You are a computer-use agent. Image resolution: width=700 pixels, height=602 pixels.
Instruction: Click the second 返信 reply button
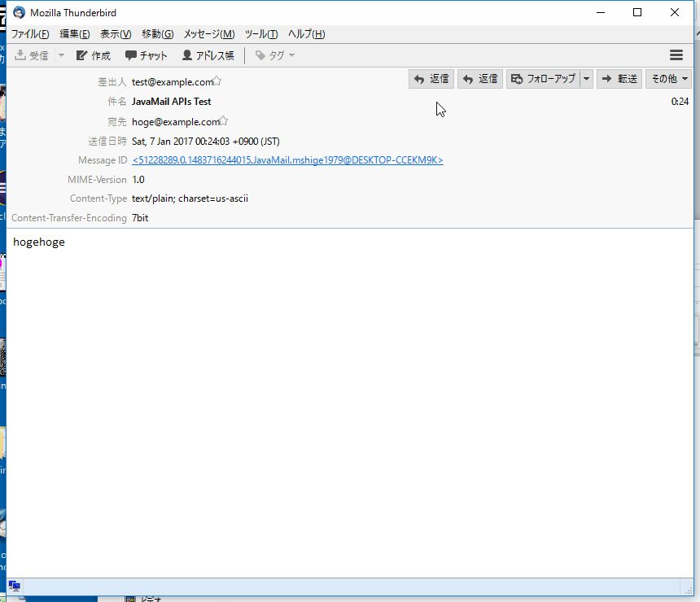[480, 79]
